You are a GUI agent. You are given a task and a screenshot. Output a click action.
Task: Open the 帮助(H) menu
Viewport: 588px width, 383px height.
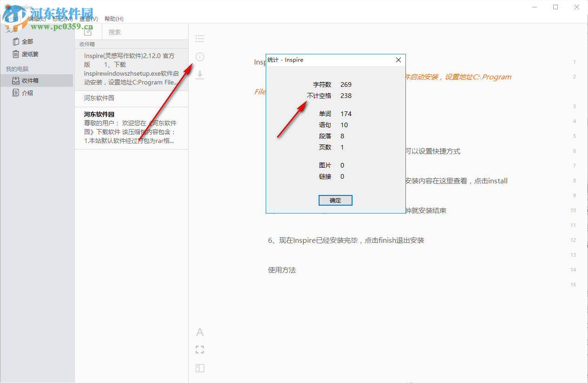(114, 19)
